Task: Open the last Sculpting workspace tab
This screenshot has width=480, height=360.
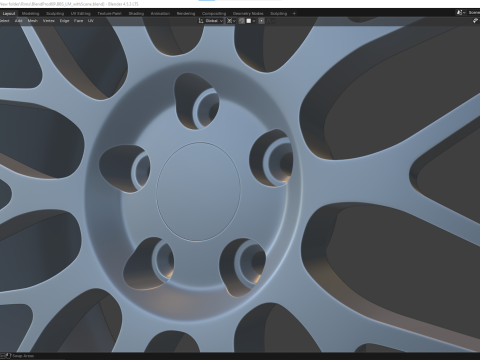Action: [279, 13]
